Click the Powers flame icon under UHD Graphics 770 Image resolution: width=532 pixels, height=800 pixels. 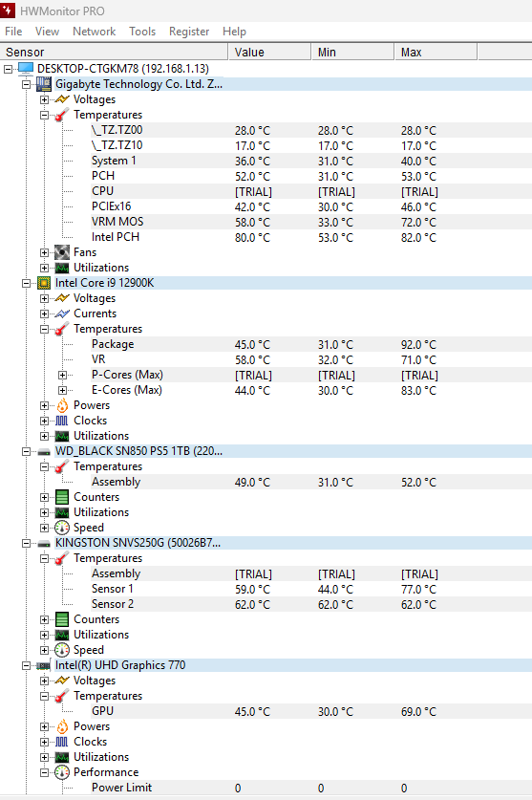pos(62,726)
